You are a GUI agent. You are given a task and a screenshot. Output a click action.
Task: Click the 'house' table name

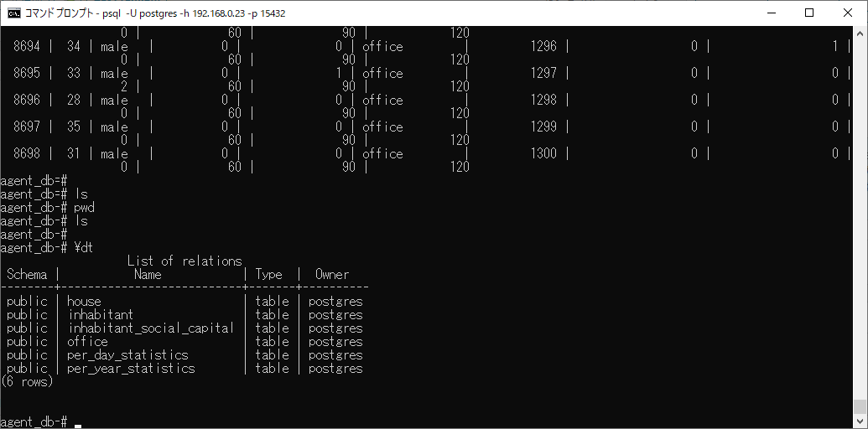pos(84,302)
